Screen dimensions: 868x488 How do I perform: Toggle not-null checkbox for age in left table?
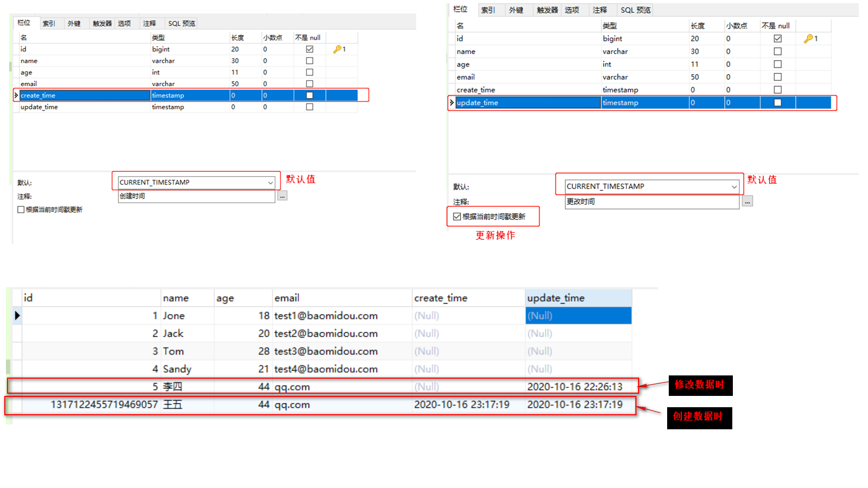(310, 72)
